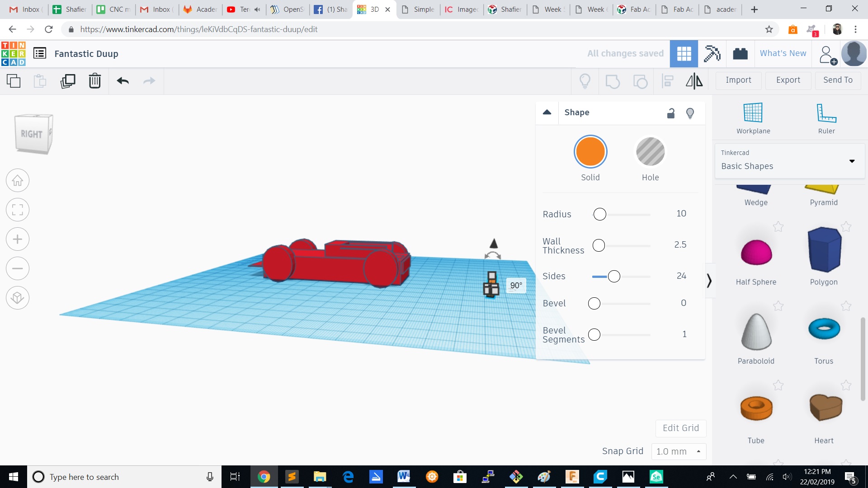868x488 pixels.
Task: Select the Mirror tool icon
Action: [x=694, y=81]
